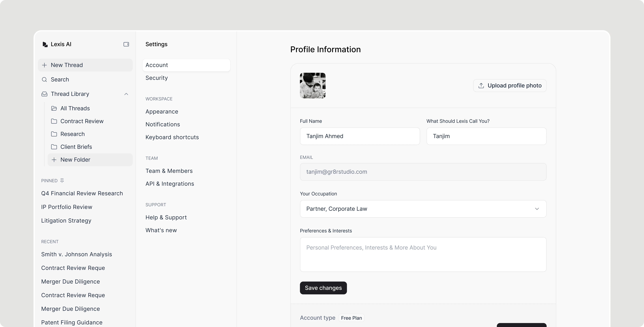Focus the Full Name field
Viewport: 644px width, 327px height.
point(360,136)
